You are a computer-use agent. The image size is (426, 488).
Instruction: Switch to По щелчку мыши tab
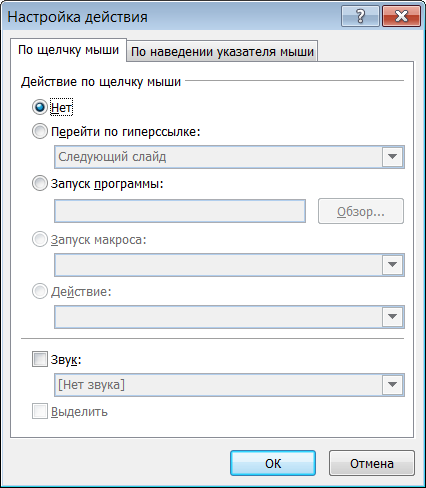(x=68, y=50)
